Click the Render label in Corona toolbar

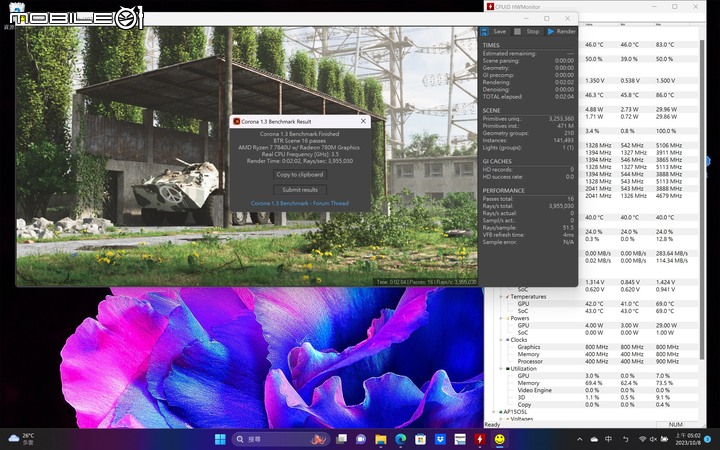[566, 31]
